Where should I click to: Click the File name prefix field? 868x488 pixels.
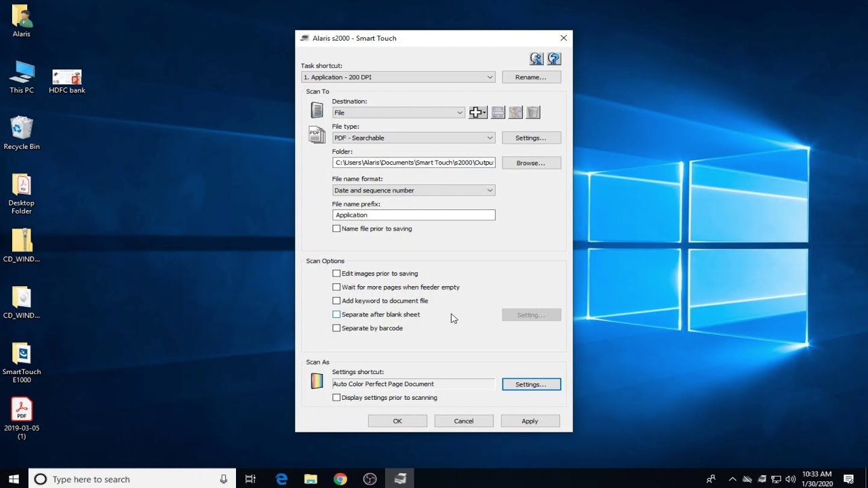(414, 215)
